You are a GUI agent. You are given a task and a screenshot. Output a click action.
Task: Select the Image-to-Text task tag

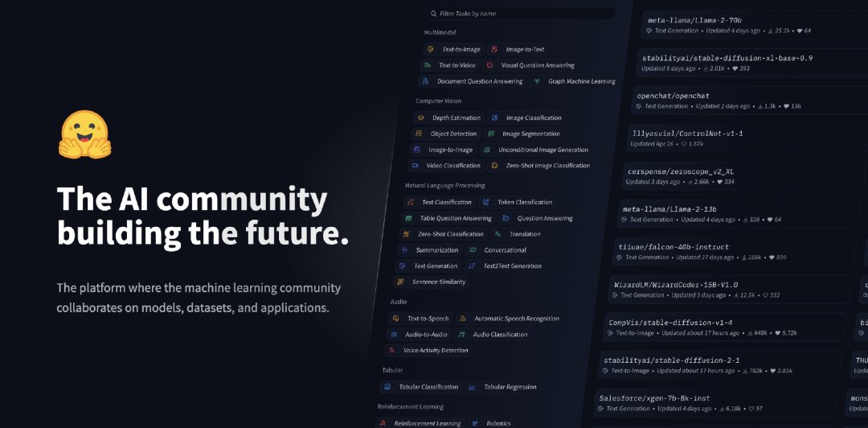point(518,49)
